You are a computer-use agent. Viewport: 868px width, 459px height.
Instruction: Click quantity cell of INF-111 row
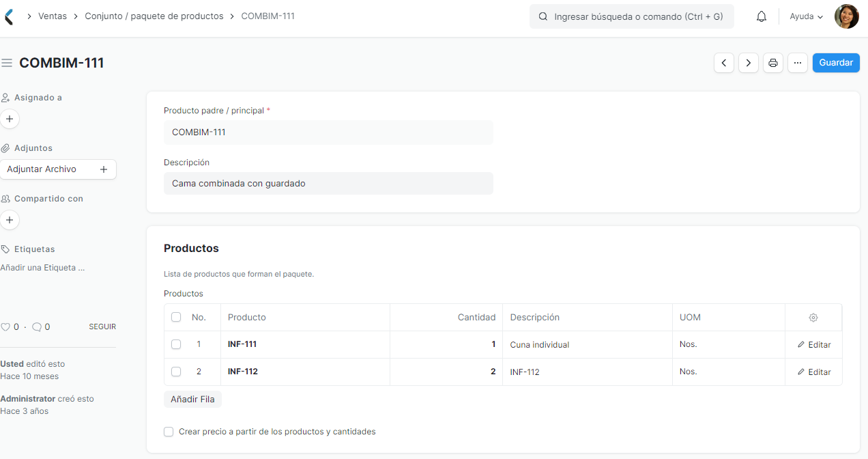click(446, 344)
